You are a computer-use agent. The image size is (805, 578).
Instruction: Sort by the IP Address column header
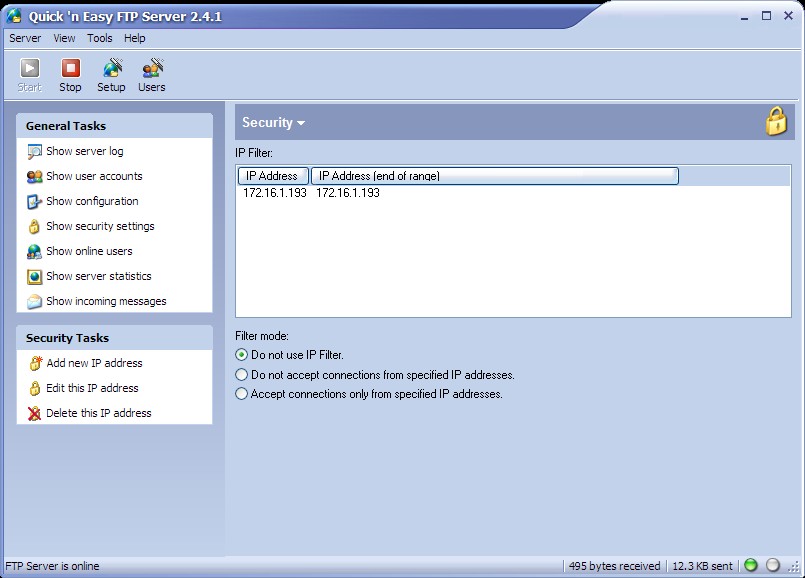[x=273, y=176]
